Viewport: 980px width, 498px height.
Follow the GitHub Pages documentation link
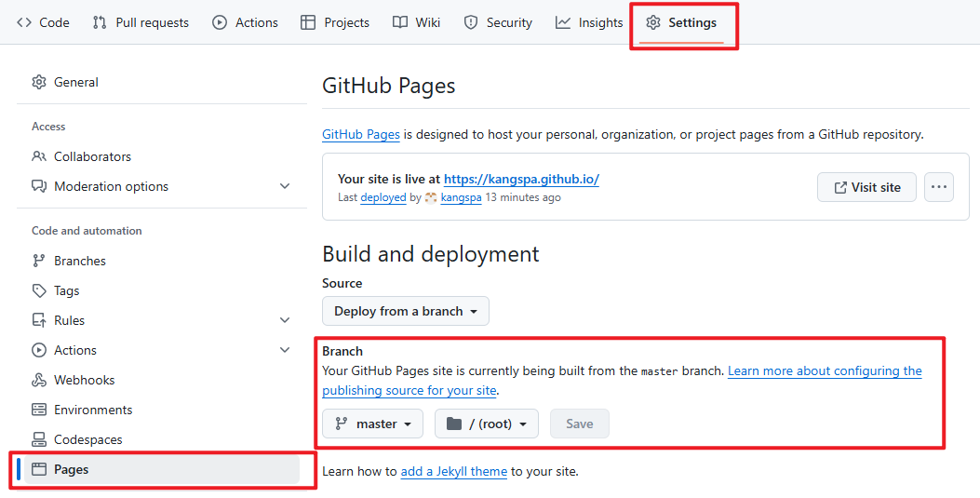point(360,134)
